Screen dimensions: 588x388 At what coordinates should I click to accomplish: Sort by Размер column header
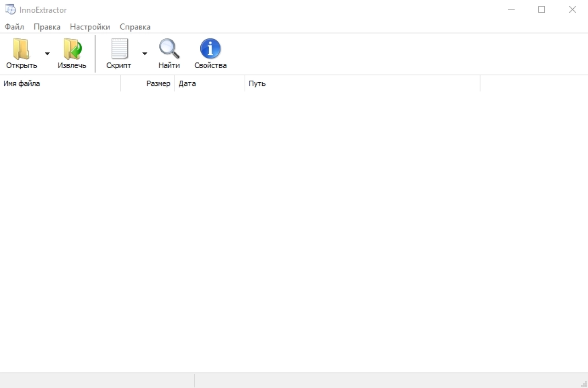tap(147, 84)
